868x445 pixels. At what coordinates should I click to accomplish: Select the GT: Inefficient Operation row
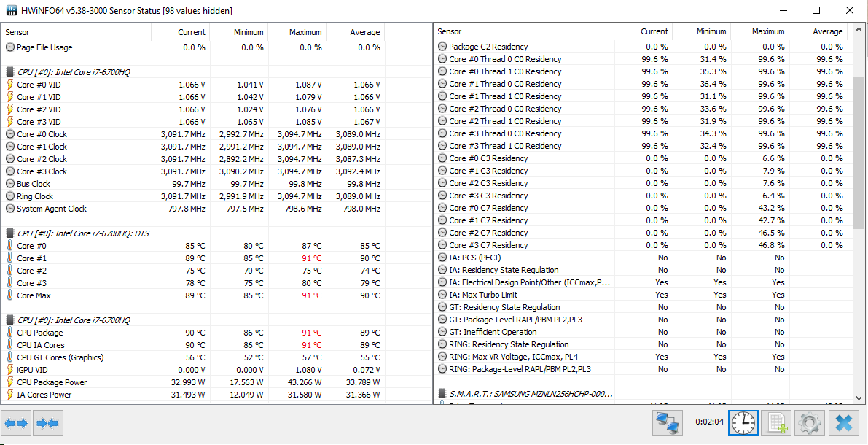pos(641,332)
